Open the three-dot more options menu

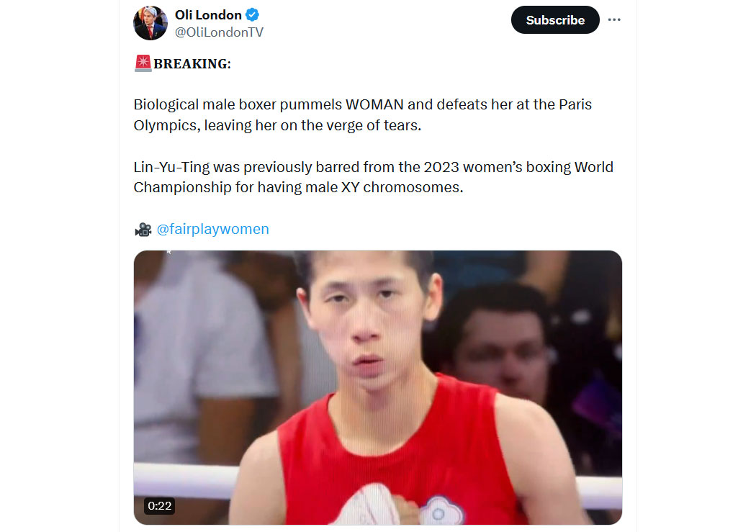click(613, 19)
